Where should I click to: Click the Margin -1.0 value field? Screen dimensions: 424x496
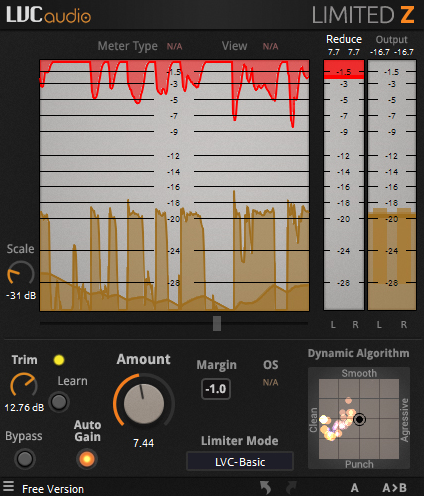[216, 389]
